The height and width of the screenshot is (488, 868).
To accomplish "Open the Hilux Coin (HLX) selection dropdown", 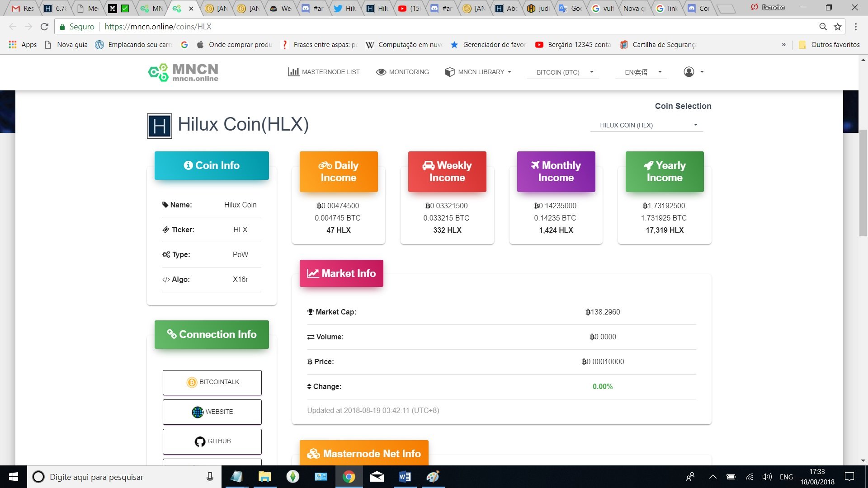I will point(646,125).
